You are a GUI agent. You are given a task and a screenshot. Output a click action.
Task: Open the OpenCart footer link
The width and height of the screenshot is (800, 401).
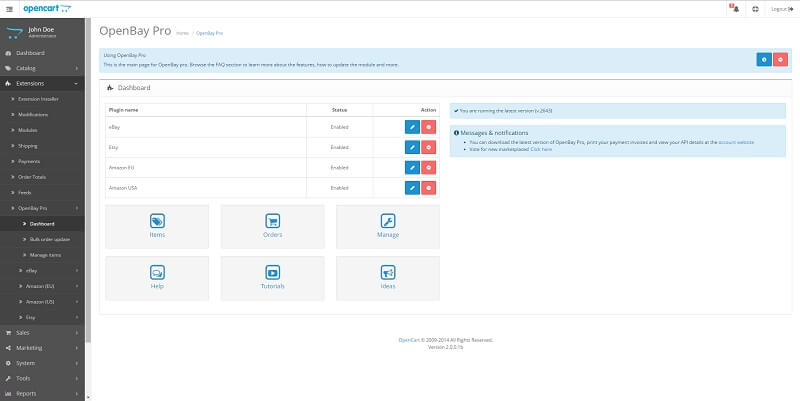tap(409, 340)
